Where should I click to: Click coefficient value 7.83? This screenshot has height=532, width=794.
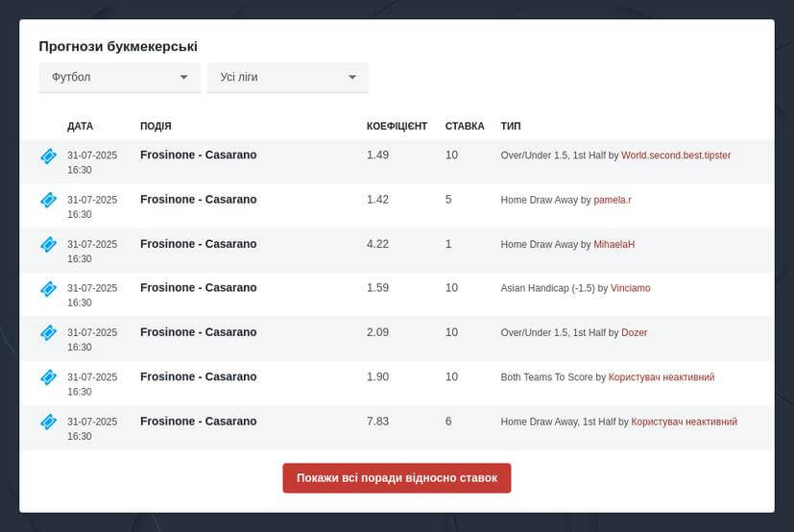click(x=377, y=422)
